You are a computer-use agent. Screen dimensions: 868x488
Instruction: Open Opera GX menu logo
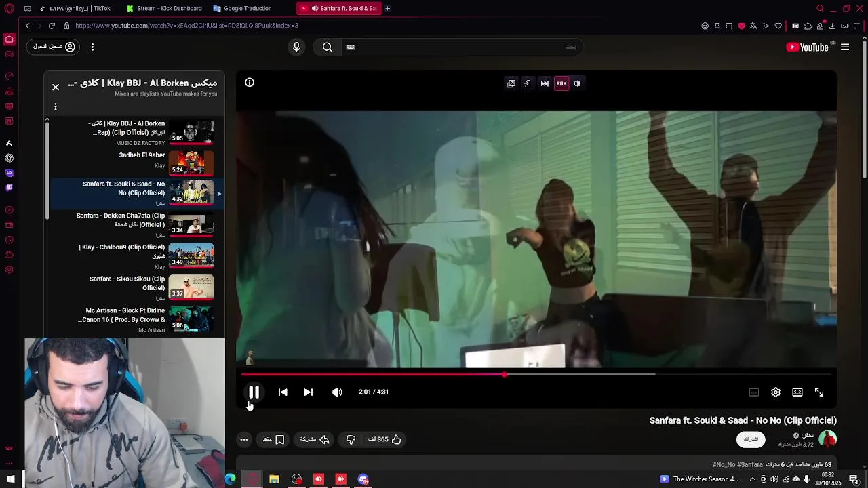pyautogui.click(x=9, y=8)
